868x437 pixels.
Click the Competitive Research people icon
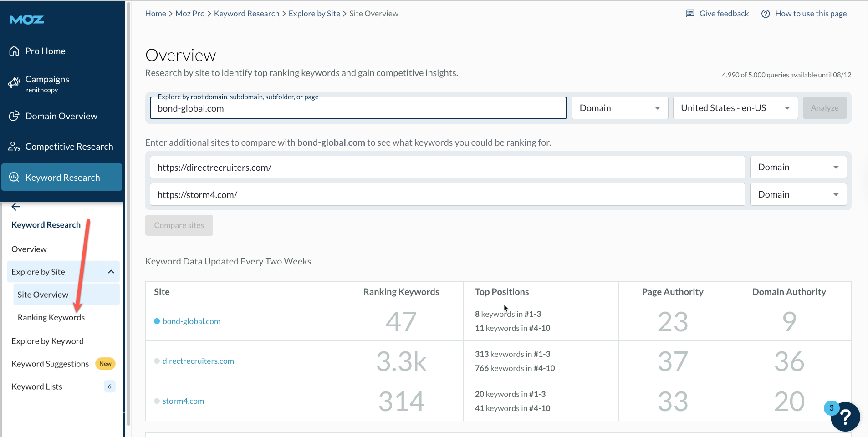(x=14, y=147)
